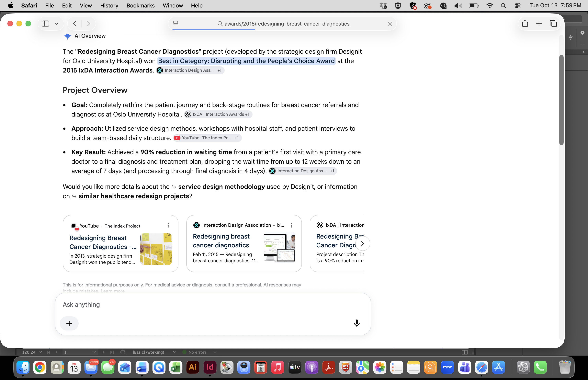The height and width of the screenshot is (380, 588).
Task: Click the new tab plus icon
Action: 539,24
